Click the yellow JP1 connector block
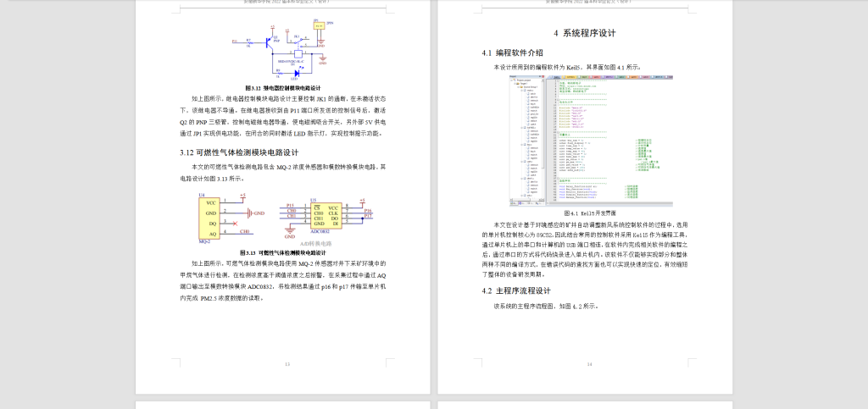This screenshot has width=868, height=409. click(x=320, y=26)
